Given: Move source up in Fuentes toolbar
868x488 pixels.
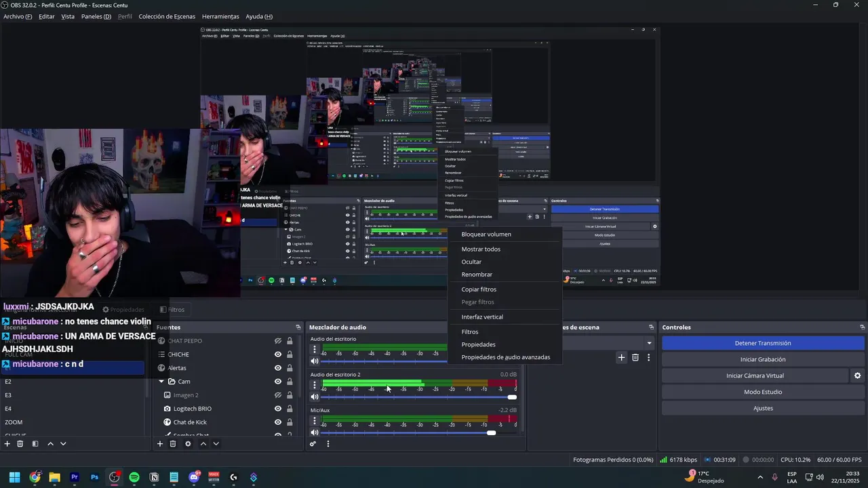Looking at the screenshot, I should pos(203,444).
